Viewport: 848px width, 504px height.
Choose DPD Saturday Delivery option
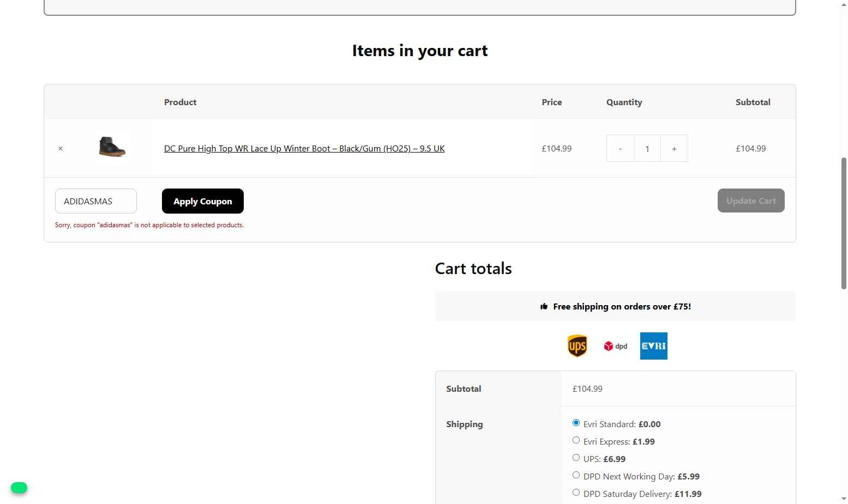click(x=576, y=493)
